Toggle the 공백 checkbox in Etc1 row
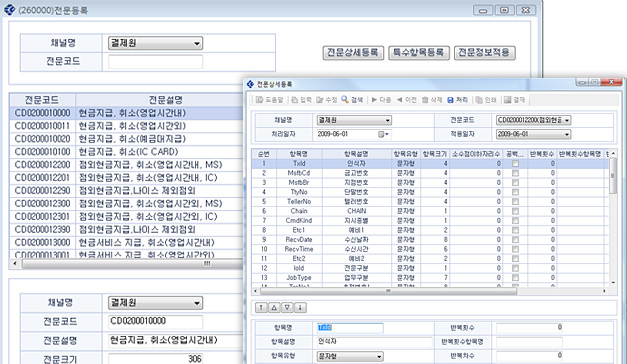This screenshot has width=627, height=364. coord(515,230)
